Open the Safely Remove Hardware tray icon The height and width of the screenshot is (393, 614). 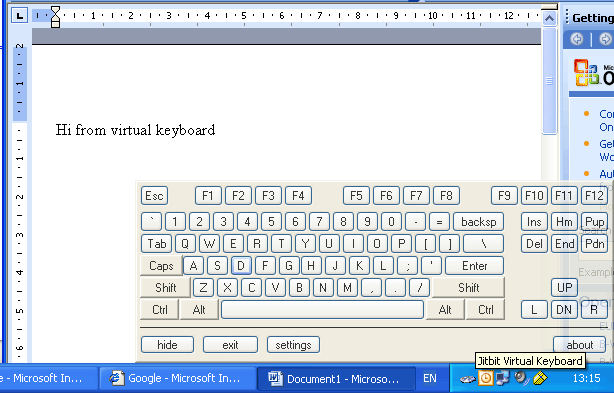coord(468,379)
